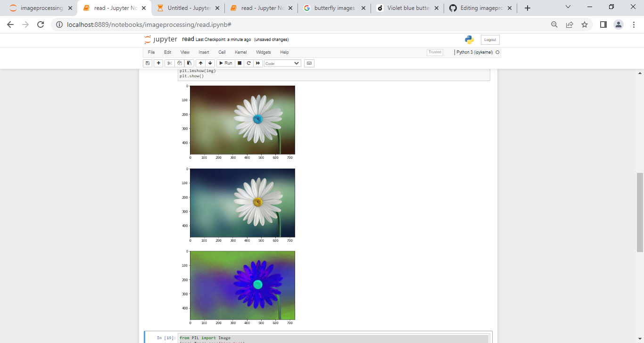This screenshot has width=644, height=343.
Task: Open a new browser tab
Action: tap(528, 8)
